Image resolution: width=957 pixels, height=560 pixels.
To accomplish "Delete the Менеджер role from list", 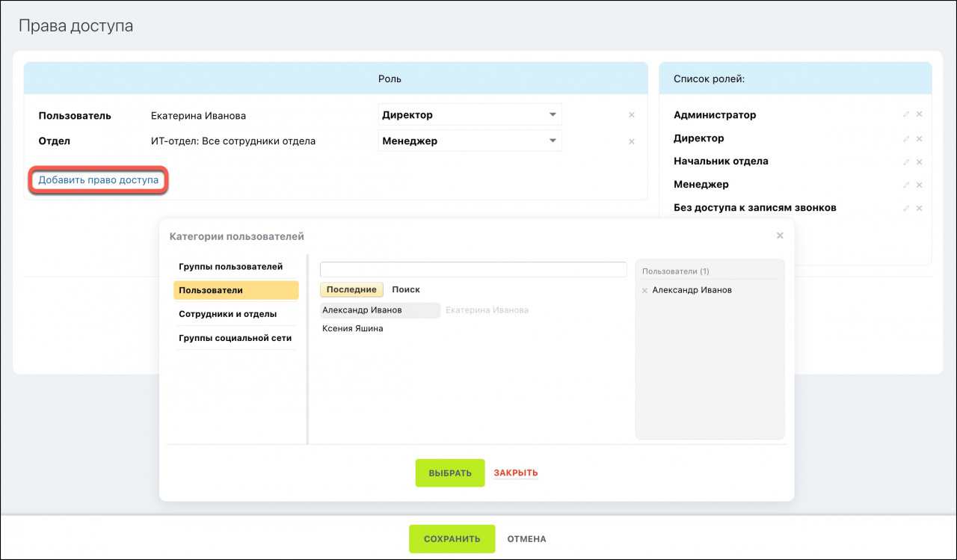I will coord(920,185).
